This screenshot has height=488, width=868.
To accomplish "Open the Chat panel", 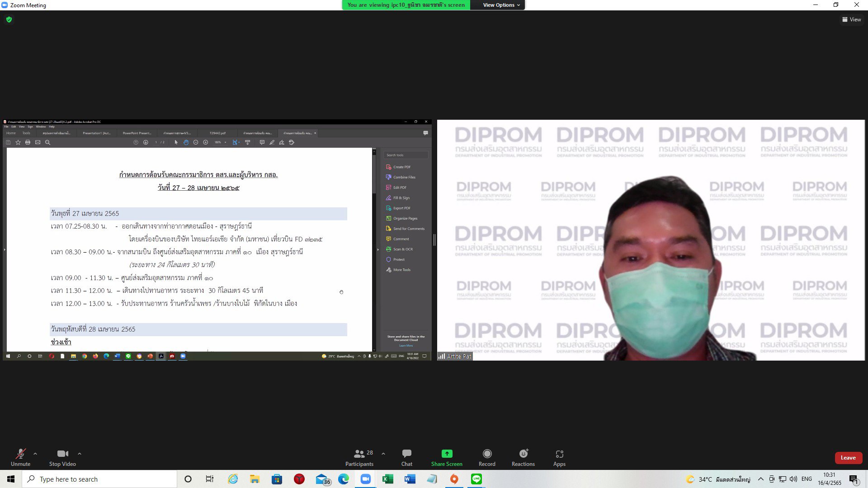I will tap(407, 457).
